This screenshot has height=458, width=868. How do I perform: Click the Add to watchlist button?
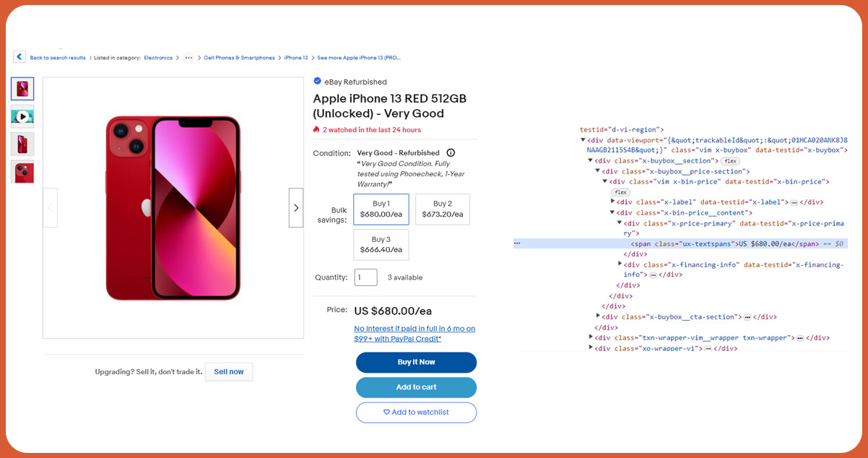tap(416, 412)
